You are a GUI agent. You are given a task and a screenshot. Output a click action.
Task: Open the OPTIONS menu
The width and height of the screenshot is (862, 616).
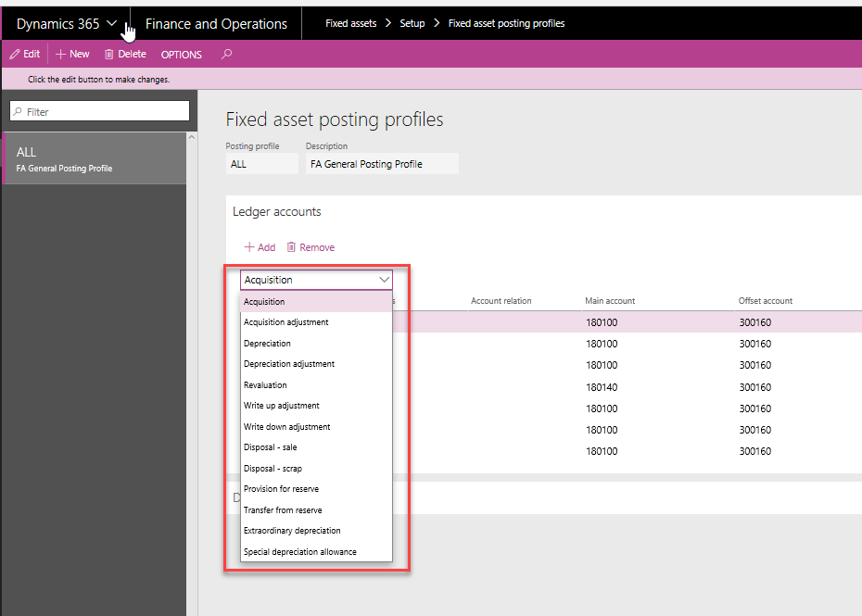pos(182,55)
